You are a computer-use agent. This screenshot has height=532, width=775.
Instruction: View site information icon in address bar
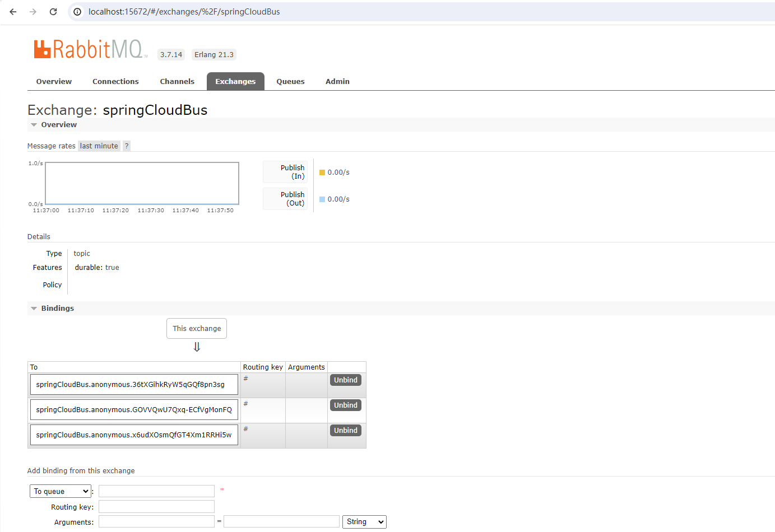[77, 12]
